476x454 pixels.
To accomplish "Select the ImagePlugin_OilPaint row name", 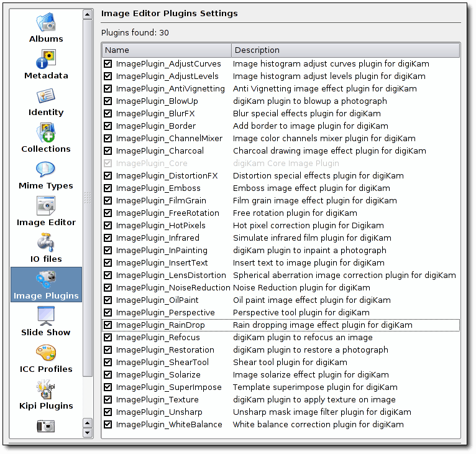I will [x=157, y=300].
